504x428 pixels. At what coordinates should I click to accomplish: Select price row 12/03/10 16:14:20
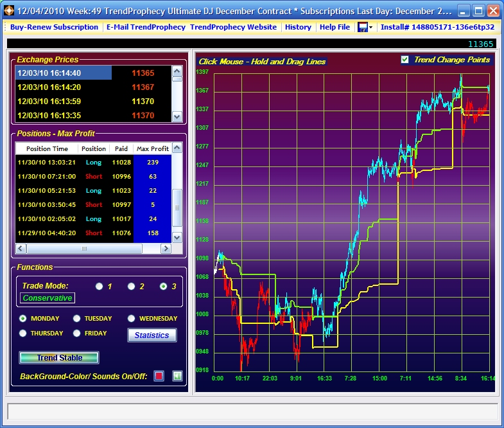click(x=93, y=87)
